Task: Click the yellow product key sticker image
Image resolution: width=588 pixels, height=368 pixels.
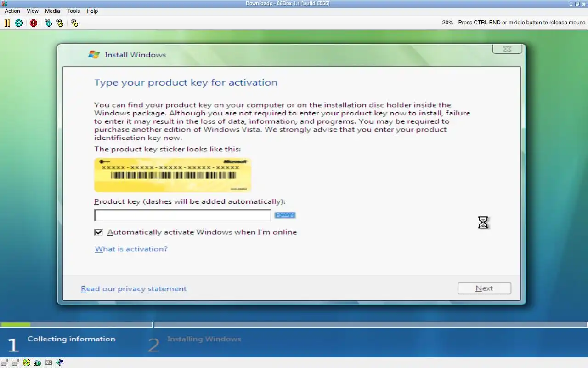Action: 173,175
